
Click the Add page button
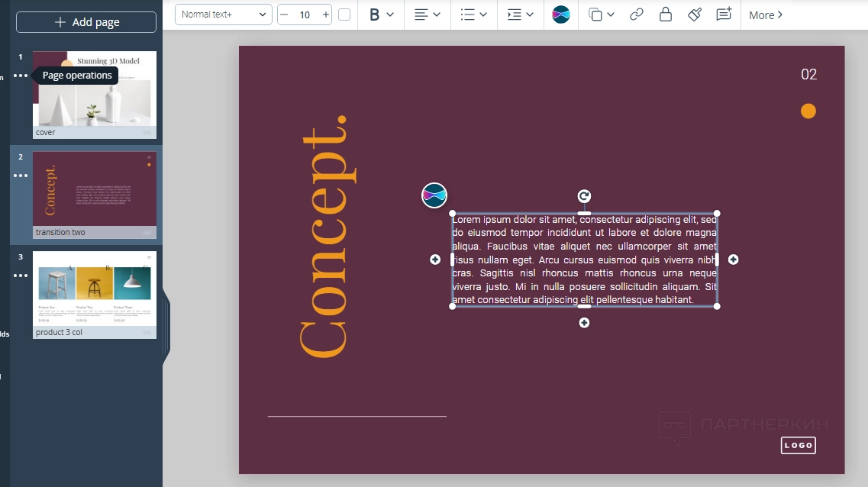pyautogui.click(x=86, y=22)
